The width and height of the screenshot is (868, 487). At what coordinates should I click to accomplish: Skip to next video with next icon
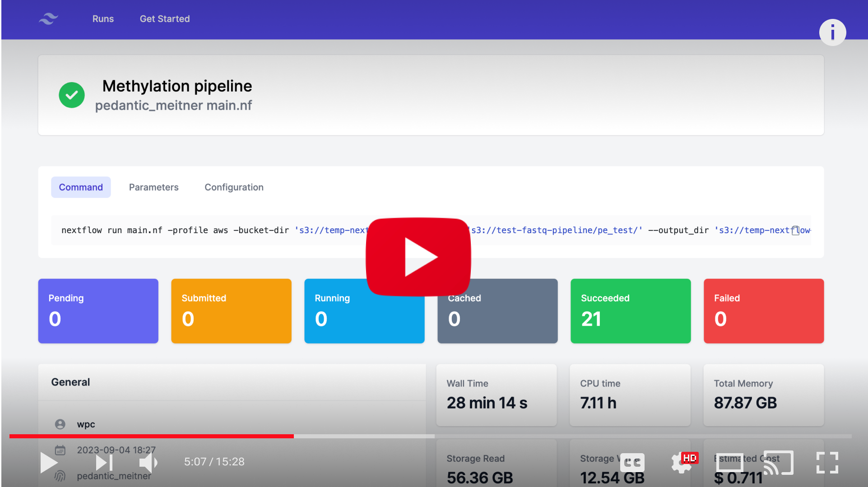click(x=104, y=463)
